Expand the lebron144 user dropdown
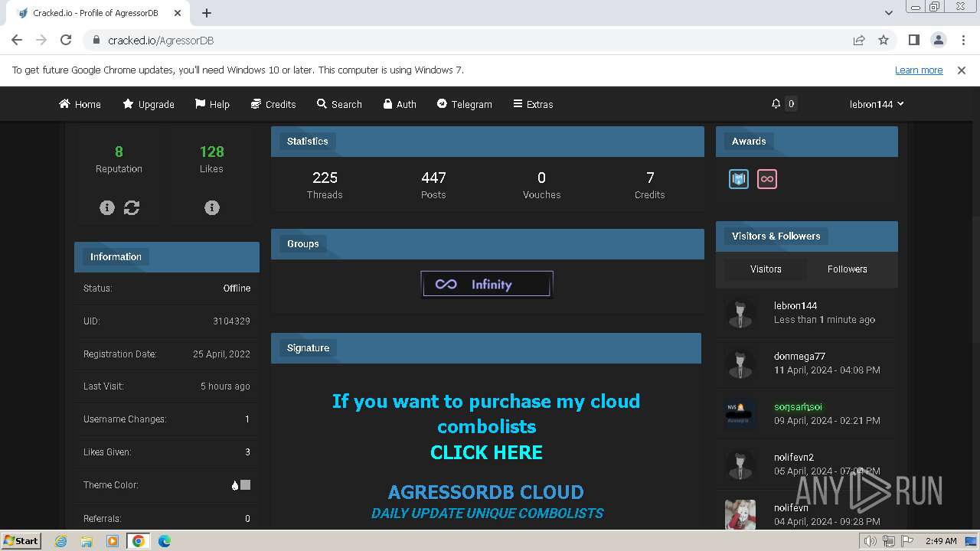The width and height of the screenshot is (980, 551). [877, 104]
